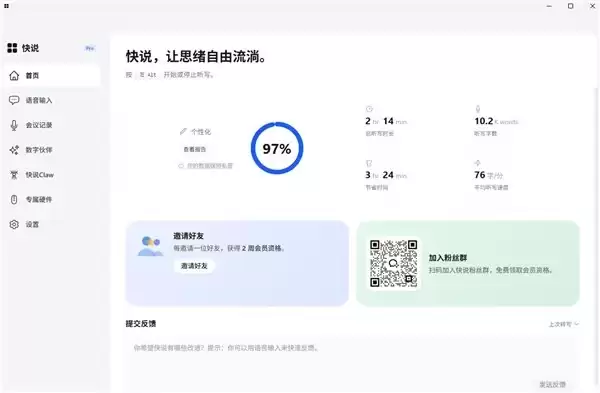Click the 97% circular progress ring
This screenshot has width=600, height=393.
click(x=277, y=148)
